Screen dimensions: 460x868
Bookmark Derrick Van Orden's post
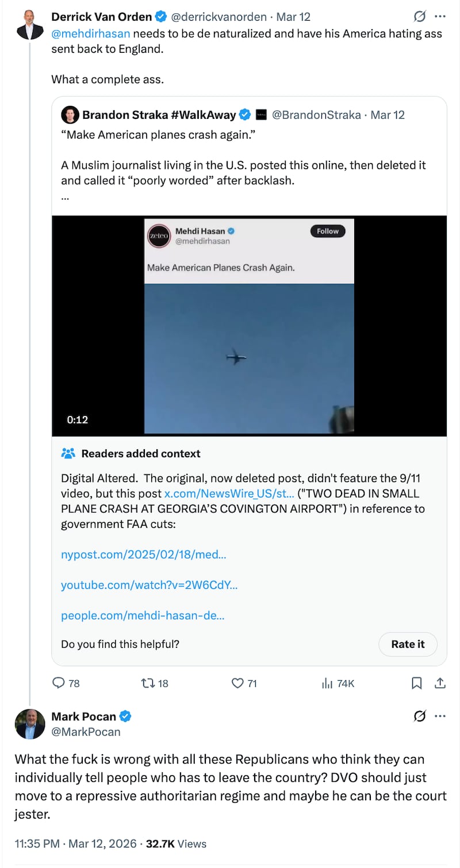[x=417, y=683]
